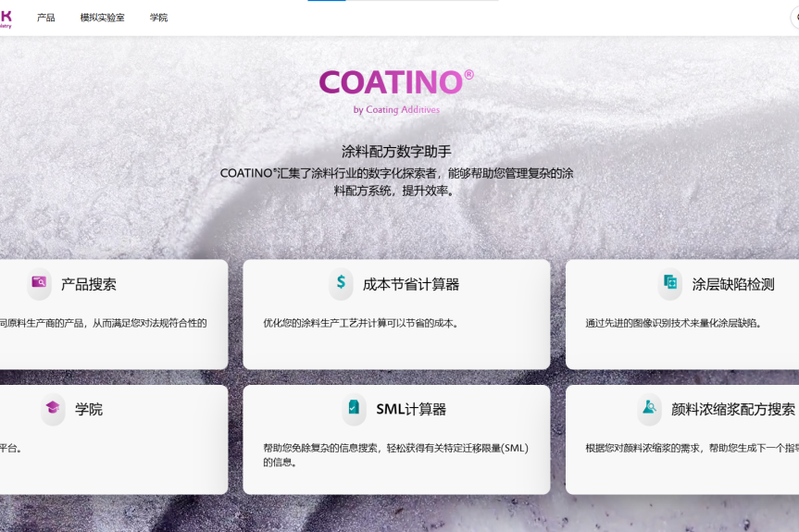799x532 pixels.
Task: Open the 学院 menu in the navigation bar
Action: point(158,18)
